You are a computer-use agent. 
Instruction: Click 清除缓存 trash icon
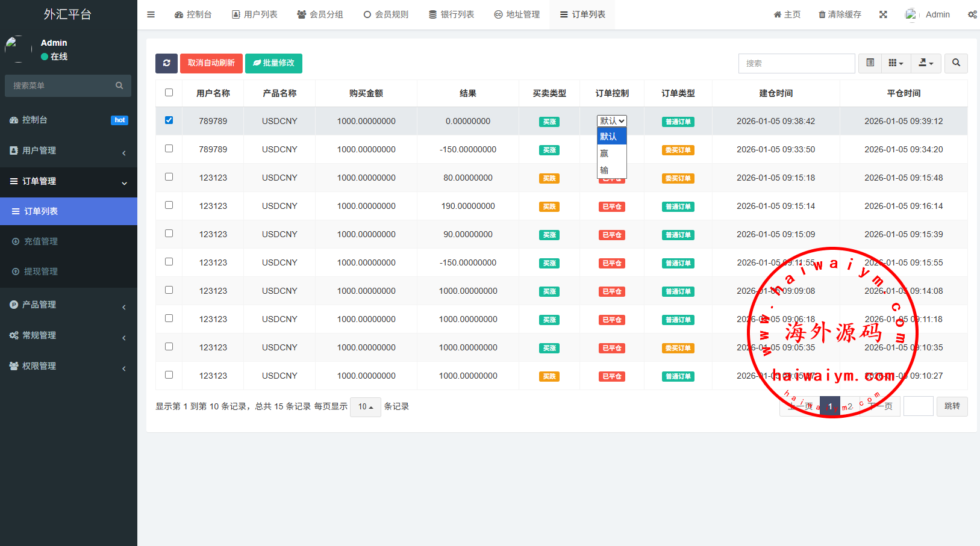click(x=822, y=14)
